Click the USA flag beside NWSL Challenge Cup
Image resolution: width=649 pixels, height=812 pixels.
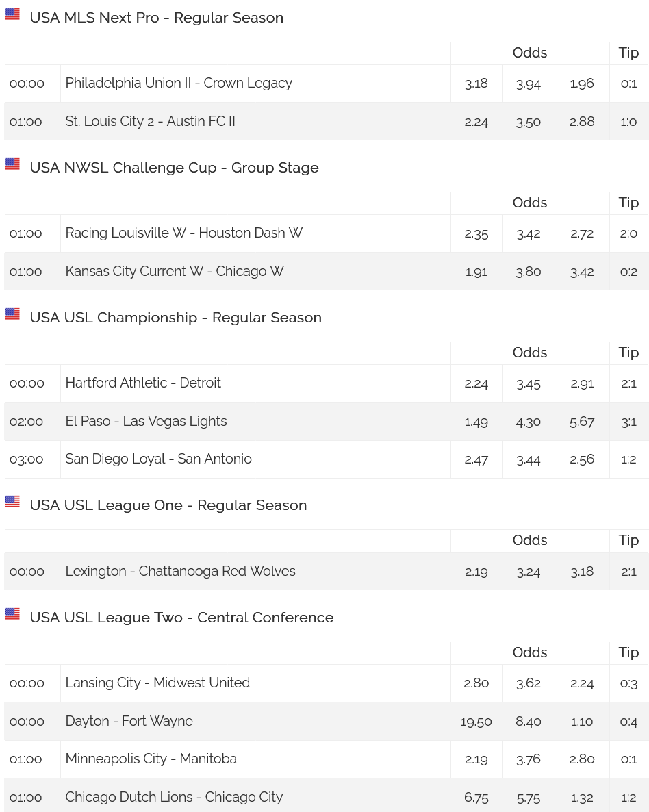(x=12, y=164)
